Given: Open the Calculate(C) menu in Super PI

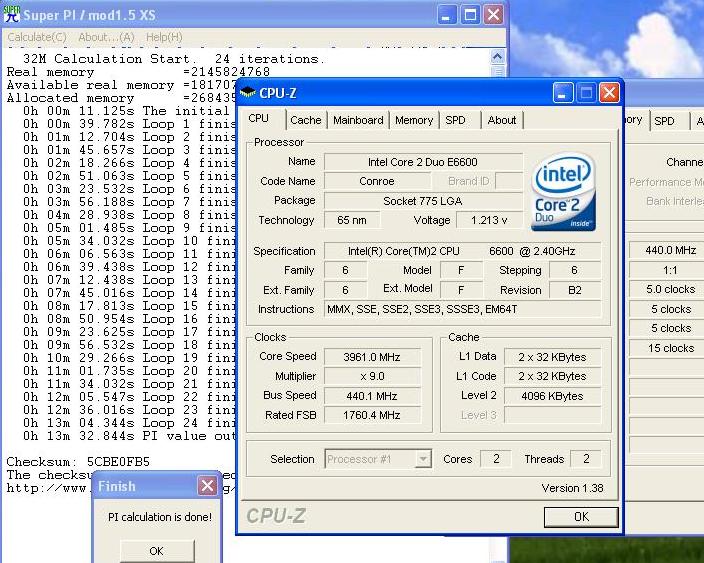Looking at the screenshot, I should 37,37.
